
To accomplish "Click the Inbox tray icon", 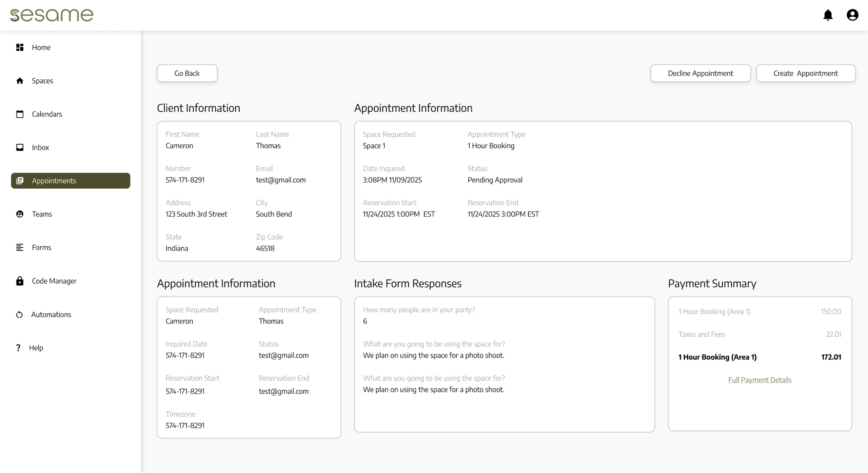I will [x=20, y=147].
